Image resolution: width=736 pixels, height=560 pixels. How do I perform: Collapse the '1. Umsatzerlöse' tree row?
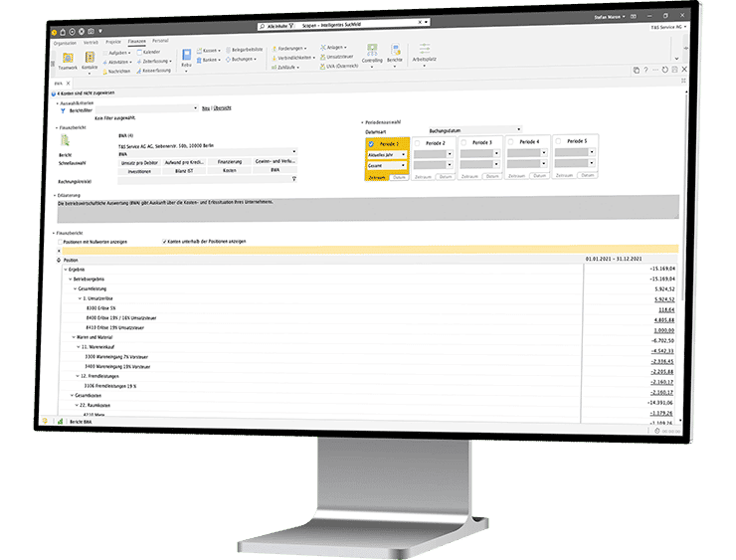80,298
